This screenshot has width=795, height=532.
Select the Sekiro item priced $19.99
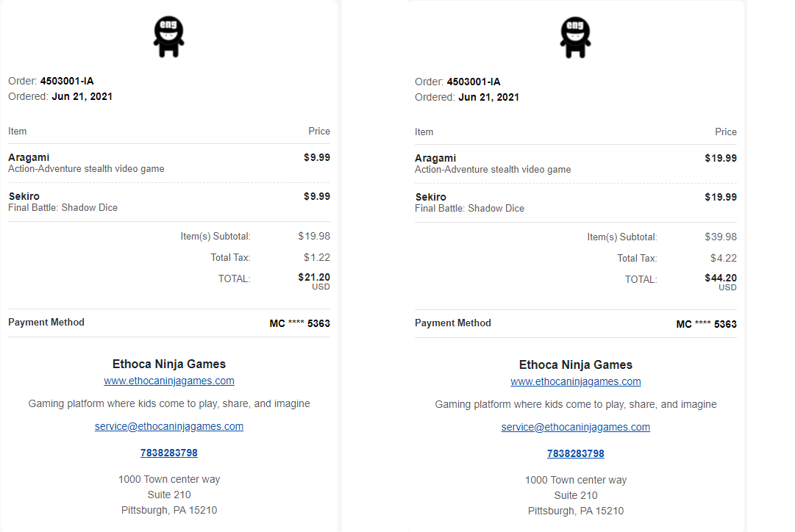431,197
